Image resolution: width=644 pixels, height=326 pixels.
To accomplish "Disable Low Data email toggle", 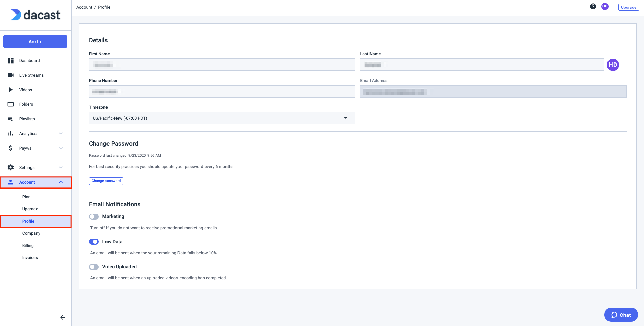I will point(94,242).
